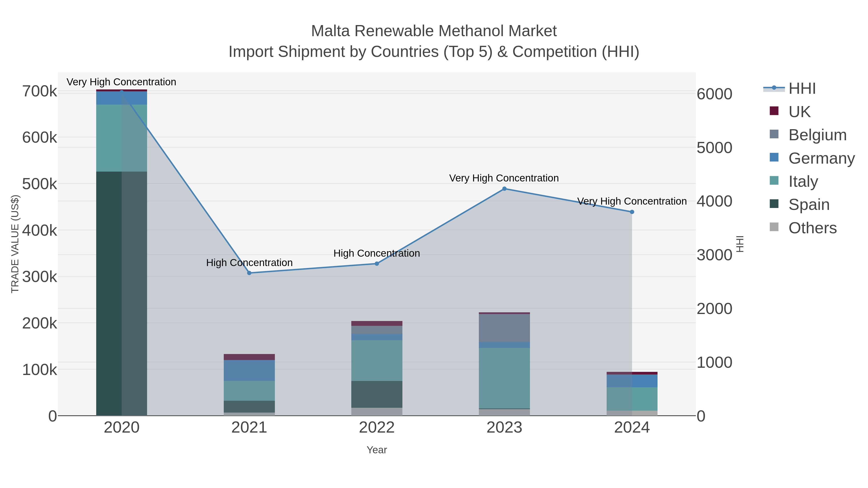Click the Italy segment of the 2021 bar

249,391
